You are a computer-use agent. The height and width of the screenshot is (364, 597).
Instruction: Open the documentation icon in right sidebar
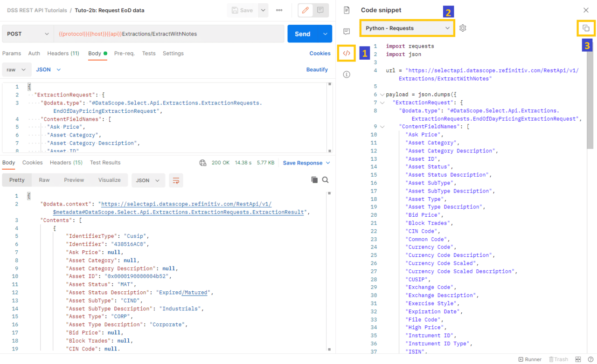point(347,10)
